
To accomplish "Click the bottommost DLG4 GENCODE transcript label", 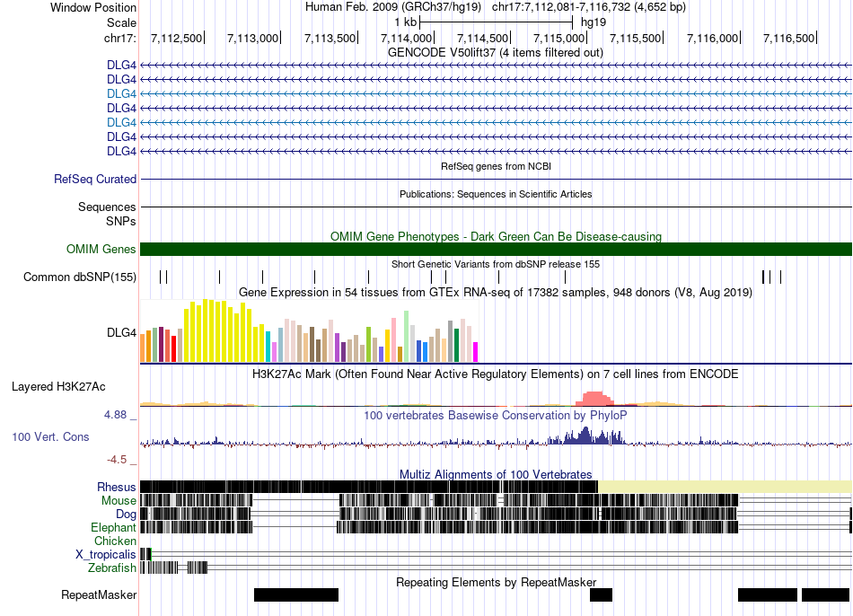I will pyautogui.click(x=121, y=151).
